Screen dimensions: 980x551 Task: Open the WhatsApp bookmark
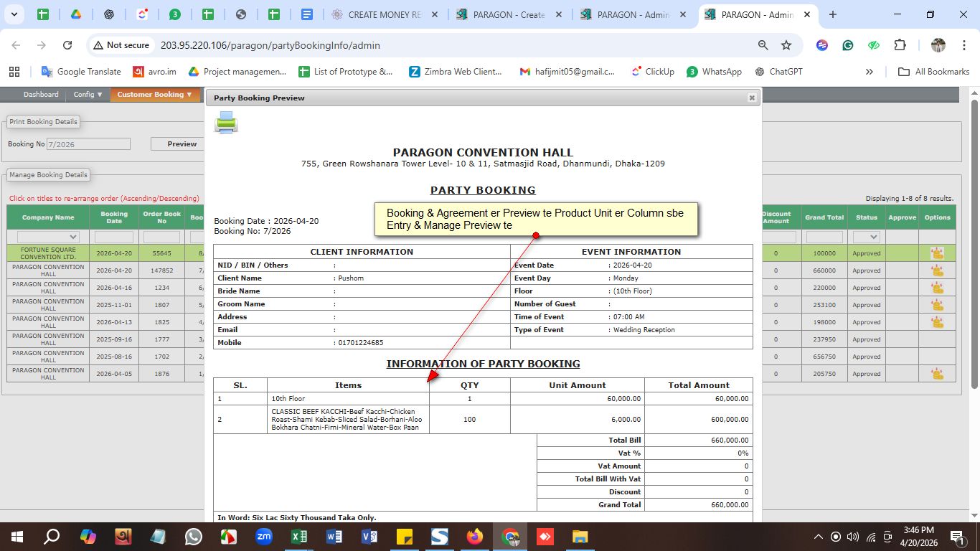(715, 72)
